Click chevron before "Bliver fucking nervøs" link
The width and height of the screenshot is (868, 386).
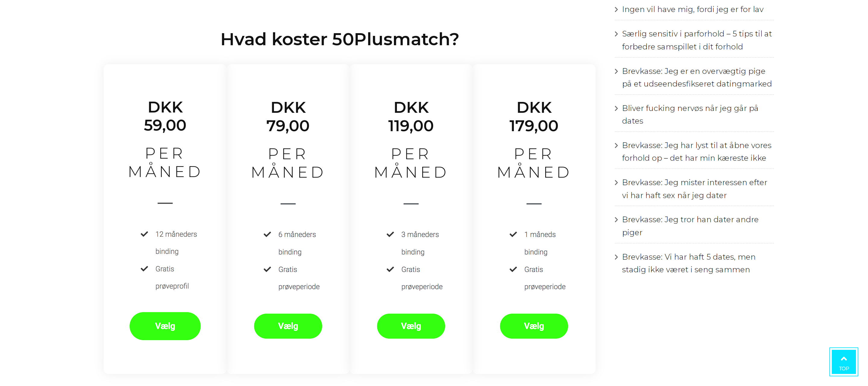tap(616, 108)
